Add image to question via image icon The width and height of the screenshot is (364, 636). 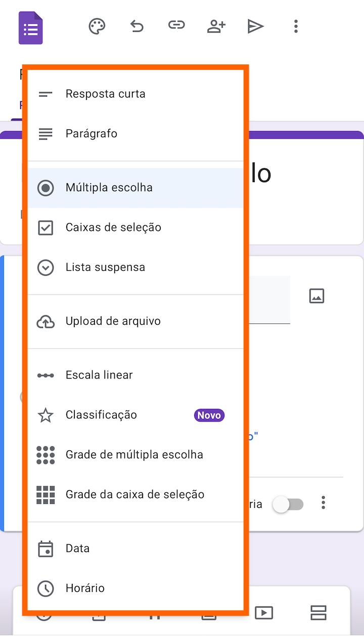point(316,296)
